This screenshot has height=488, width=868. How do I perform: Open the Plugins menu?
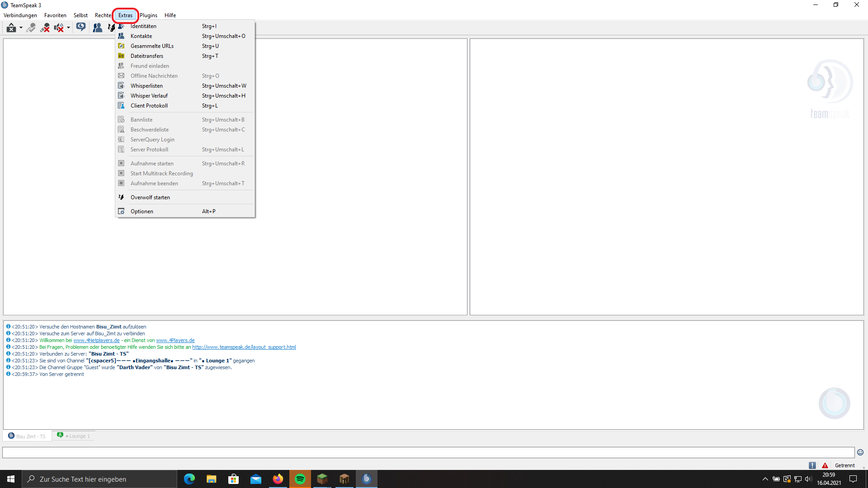click(x=148, y=15)
